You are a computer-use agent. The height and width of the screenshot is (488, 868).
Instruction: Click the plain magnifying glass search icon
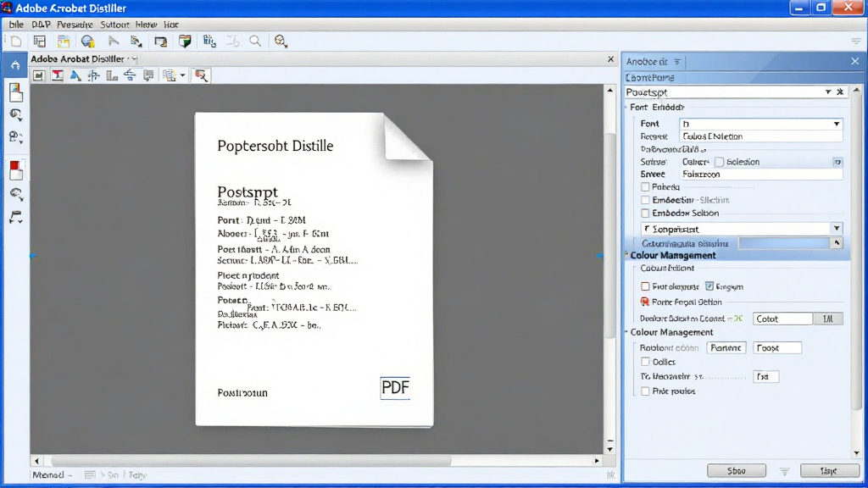click(255, 42)
